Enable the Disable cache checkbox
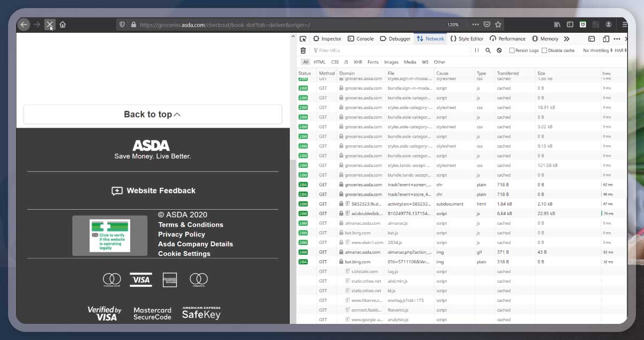 544,50
